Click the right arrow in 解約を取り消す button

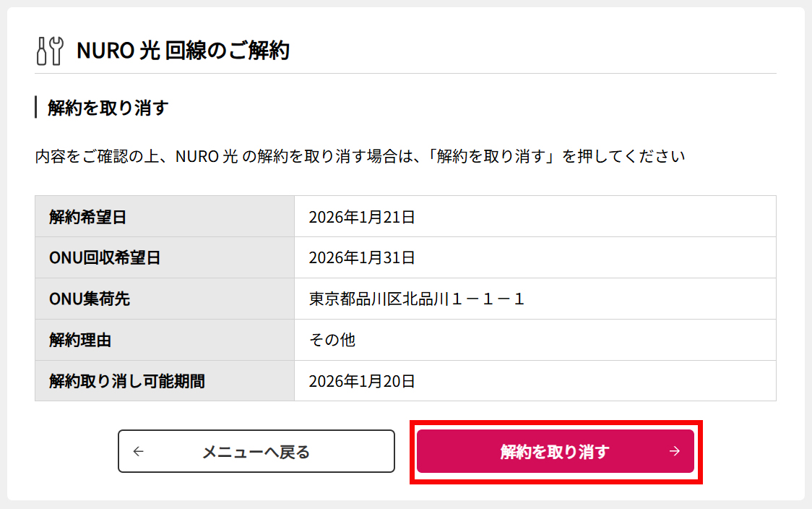coord(673,450)
